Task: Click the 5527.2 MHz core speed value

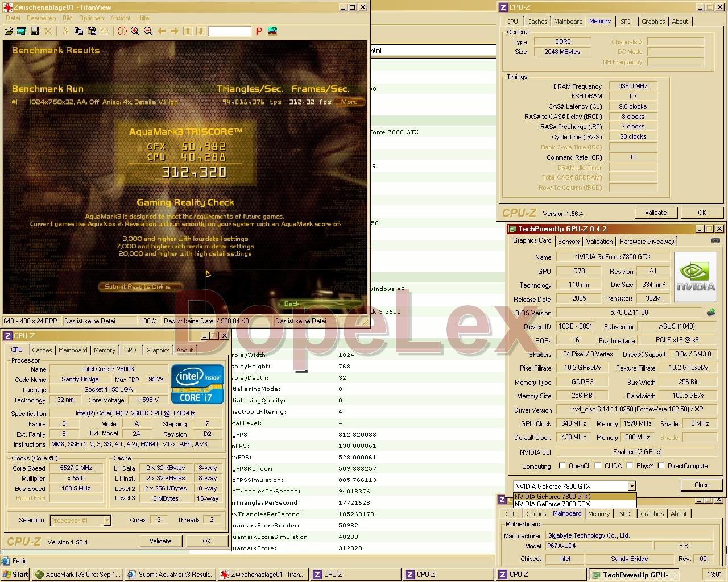Action: pyautogui.click(x=76, y=468)
